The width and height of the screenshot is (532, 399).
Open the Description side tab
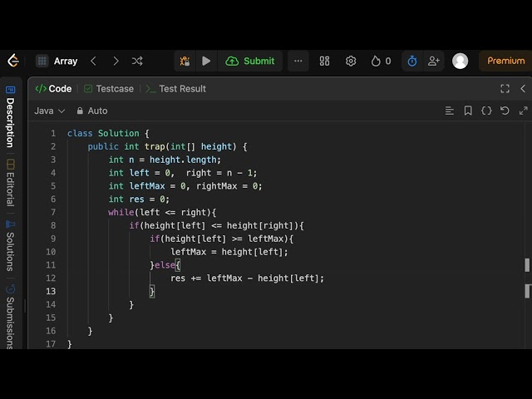tap(11, 117)
